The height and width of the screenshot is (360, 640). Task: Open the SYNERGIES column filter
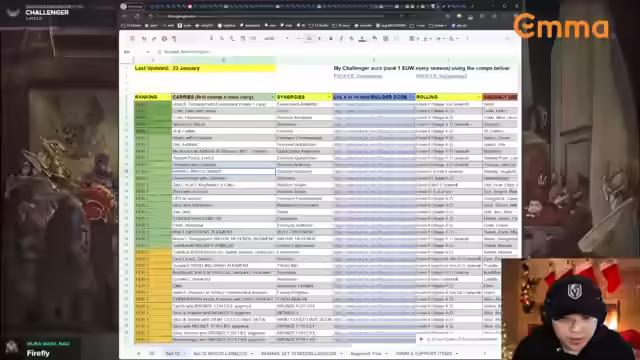329,97
